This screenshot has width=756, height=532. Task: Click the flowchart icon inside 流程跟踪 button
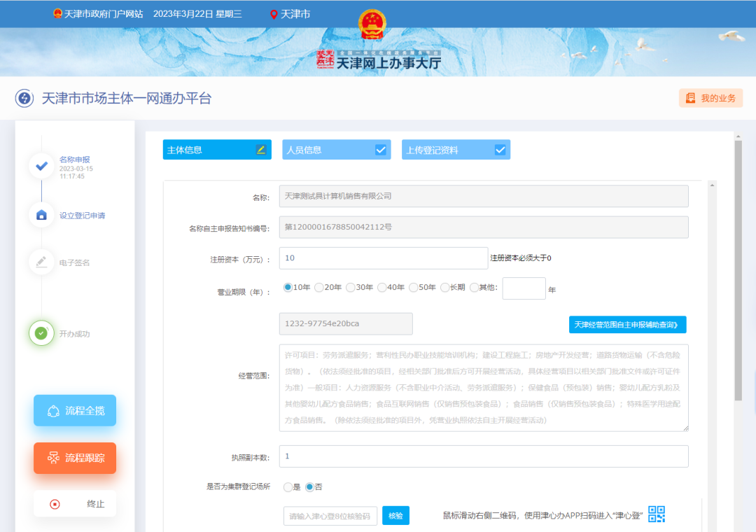click(x=53, y=458)
